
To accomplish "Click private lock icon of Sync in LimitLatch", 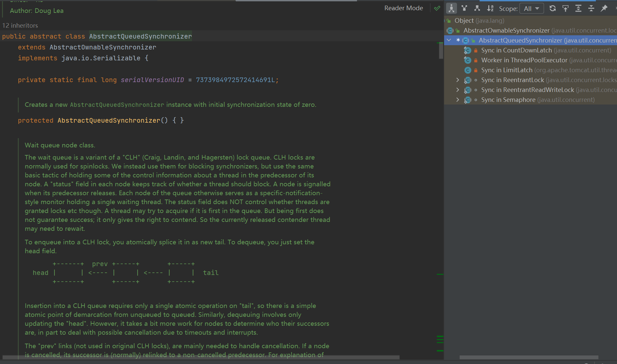I will coord(476,70).
